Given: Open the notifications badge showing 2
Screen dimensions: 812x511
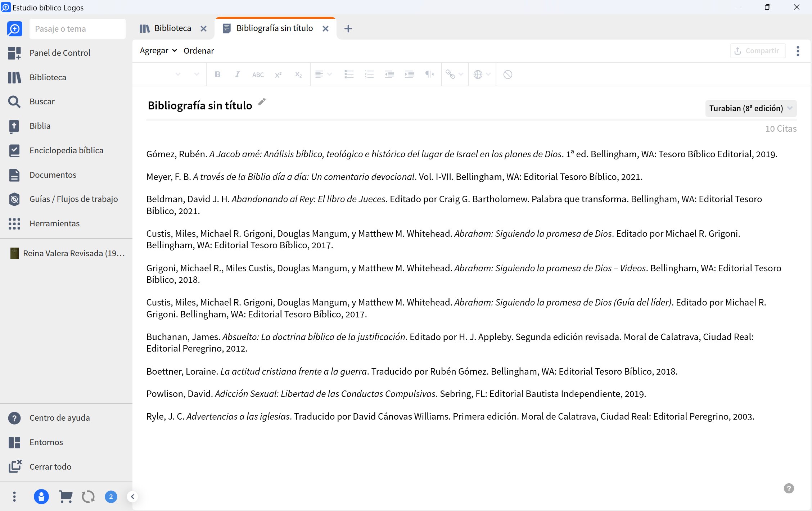Looking at the screenshot, I should coord(111,497).
